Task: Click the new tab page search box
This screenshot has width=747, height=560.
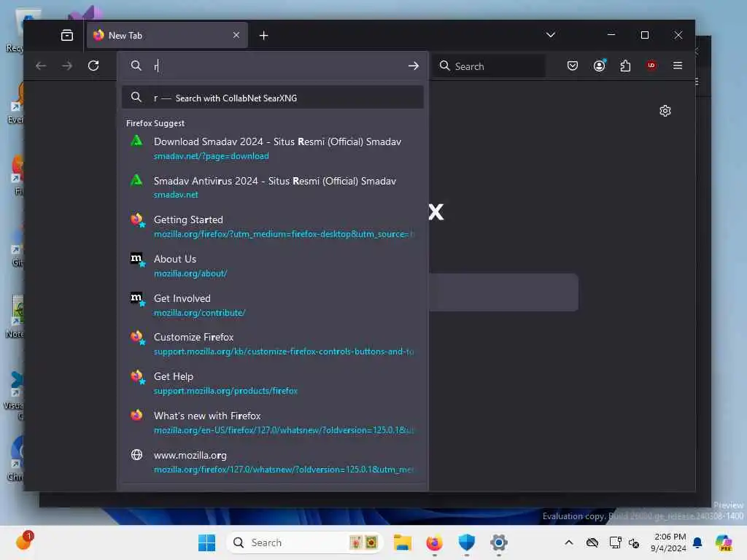Action: coord(503,292)
